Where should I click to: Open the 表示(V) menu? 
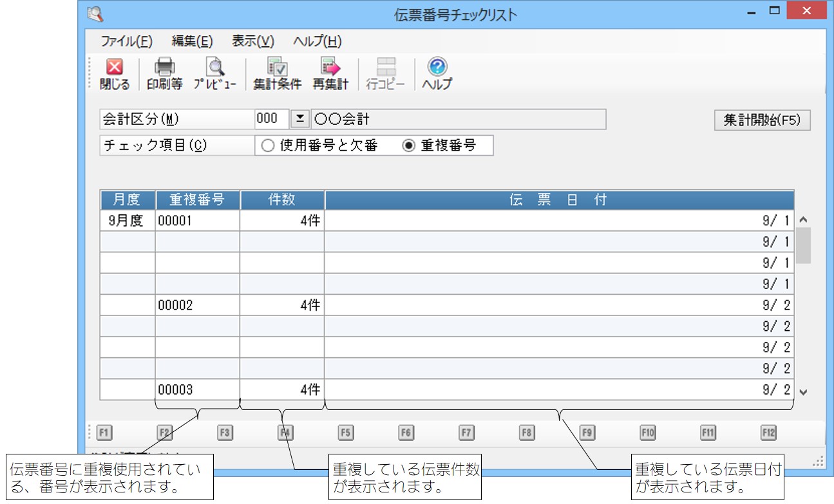point(253,42)
